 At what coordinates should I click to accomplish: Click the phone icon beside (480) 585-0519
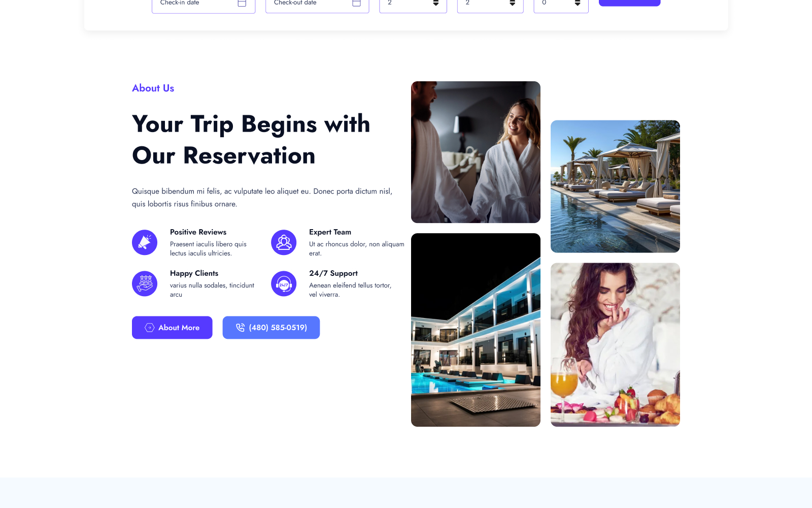(x=240, y=328)
